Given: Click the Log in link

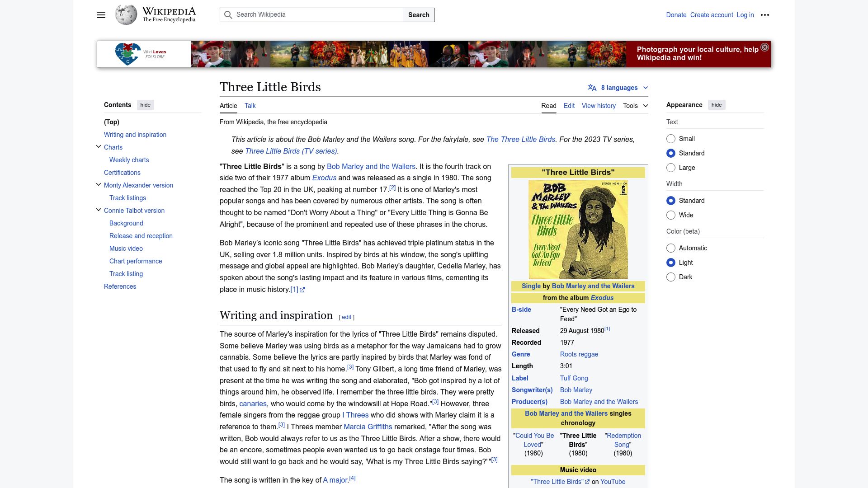Looking at the screenshot, I should (745, 15).
